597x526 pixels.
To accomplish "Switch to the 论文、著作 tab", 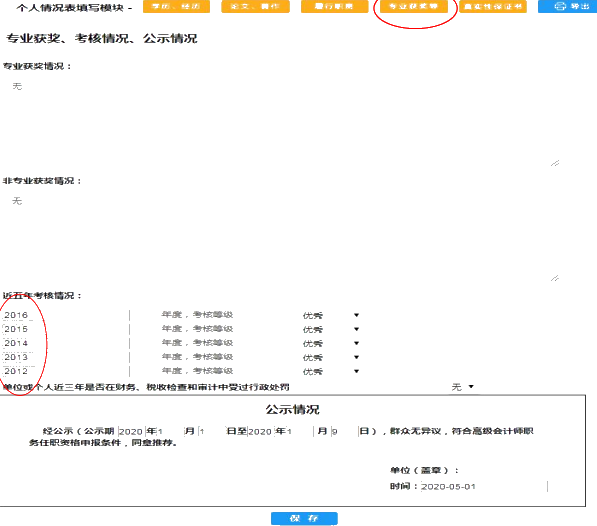I will coord(255,6).
